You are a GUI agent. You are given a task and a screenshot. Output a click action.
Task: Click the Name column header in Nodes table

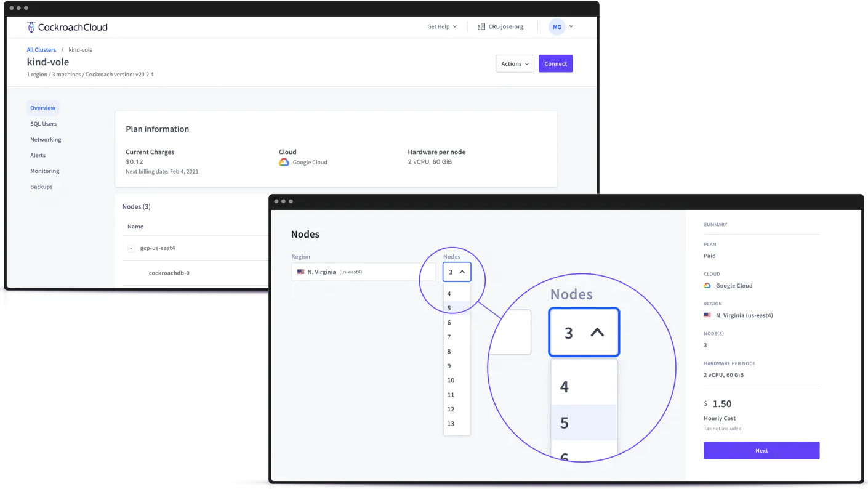tap(135, 227)
